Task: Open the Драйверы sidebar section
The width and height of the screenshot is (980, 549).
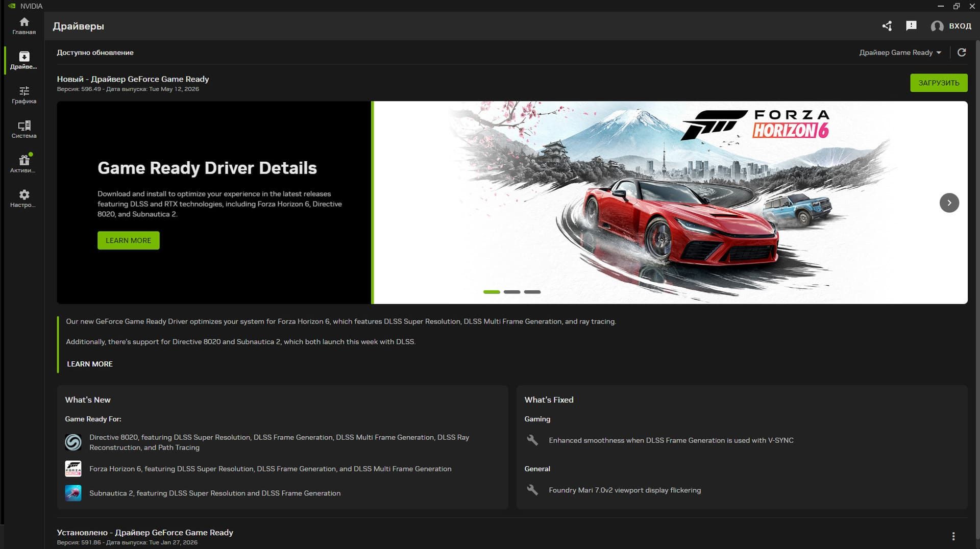Action: click(x=24, y=60)
